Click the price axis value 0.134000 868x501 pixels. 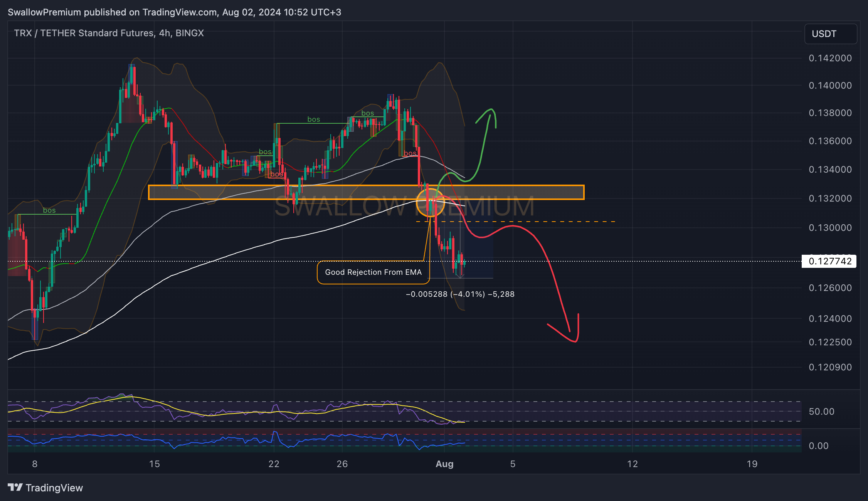pos(830,170)
